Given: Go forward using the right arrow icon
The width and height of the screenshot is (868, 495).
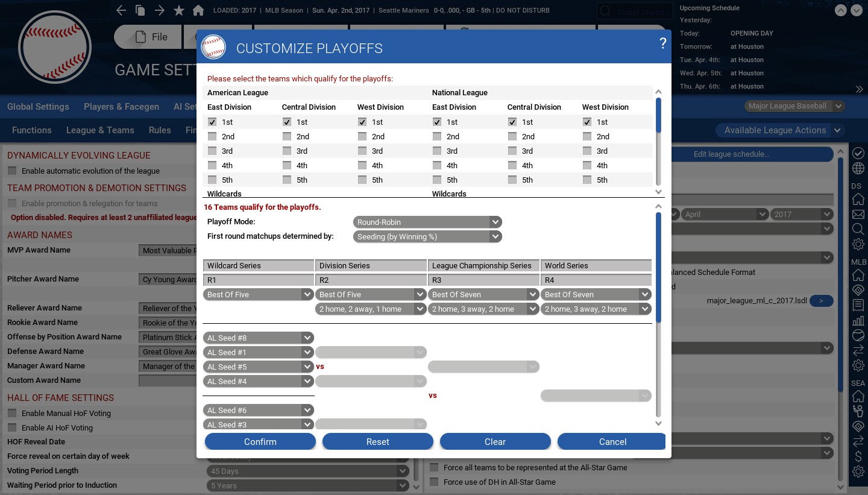Looking at the screenshot, I should coord(160,10).
